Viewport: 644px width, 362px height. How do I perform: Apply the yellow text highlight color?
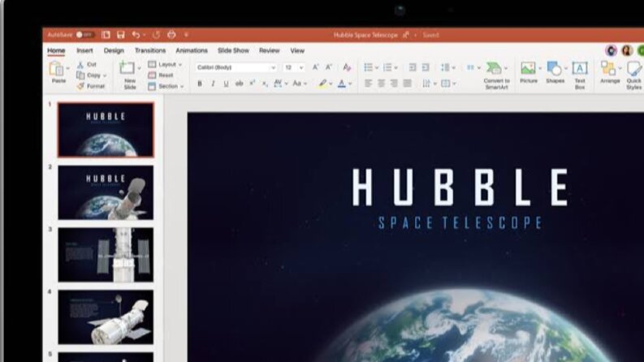pos(323,84)
